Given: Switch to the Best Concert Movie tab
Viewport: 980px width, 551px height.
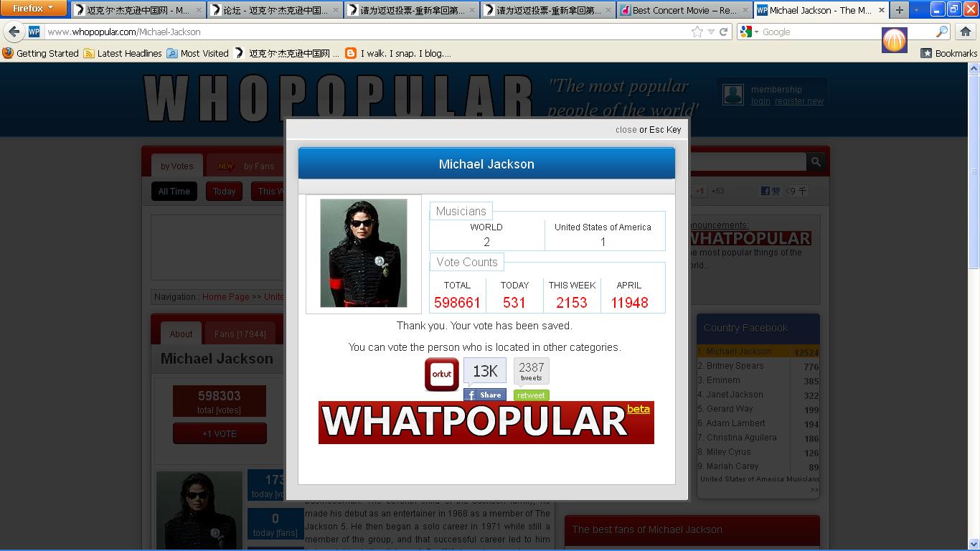Looking at the screenshot, I should coord(684,10).
